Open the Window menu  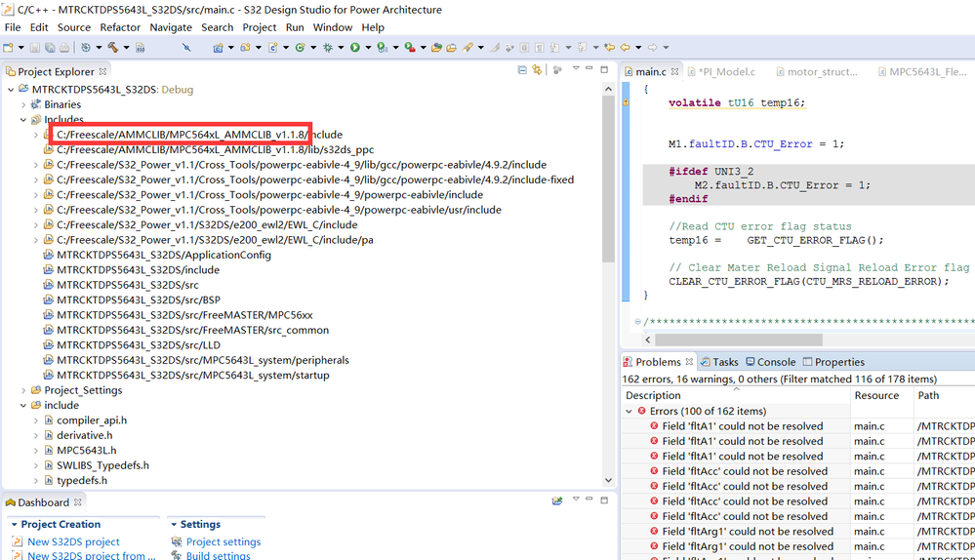pos(332,27)
